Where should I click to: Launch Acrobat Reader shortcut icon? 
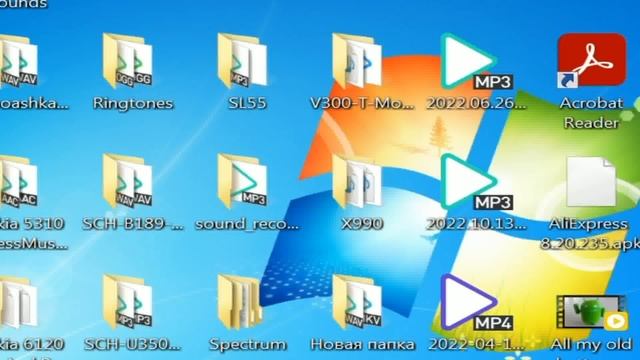[x=591, y=60]
